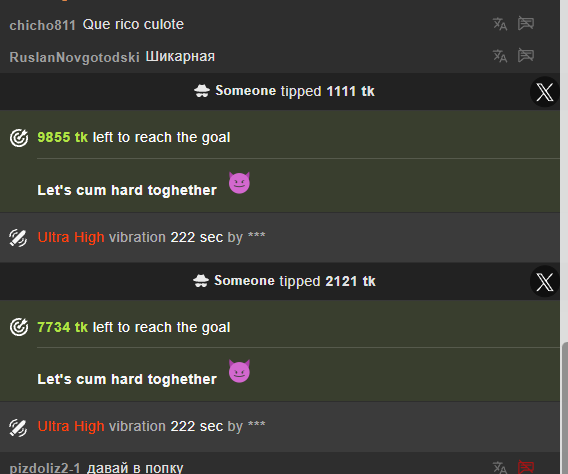Click the goal target icon beside 7734 tk
This screenshot has width=568, height=474.
(x=19, y=327)
